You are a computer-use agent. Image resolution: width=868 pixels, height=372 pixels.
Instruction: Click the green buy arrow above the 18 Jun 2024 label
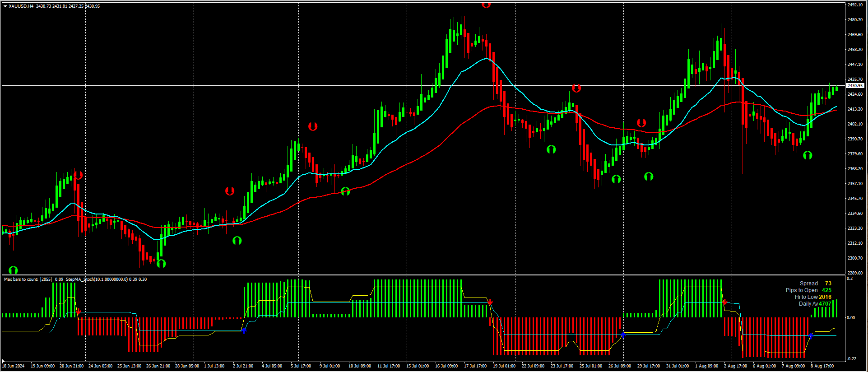tap(13, 270)
